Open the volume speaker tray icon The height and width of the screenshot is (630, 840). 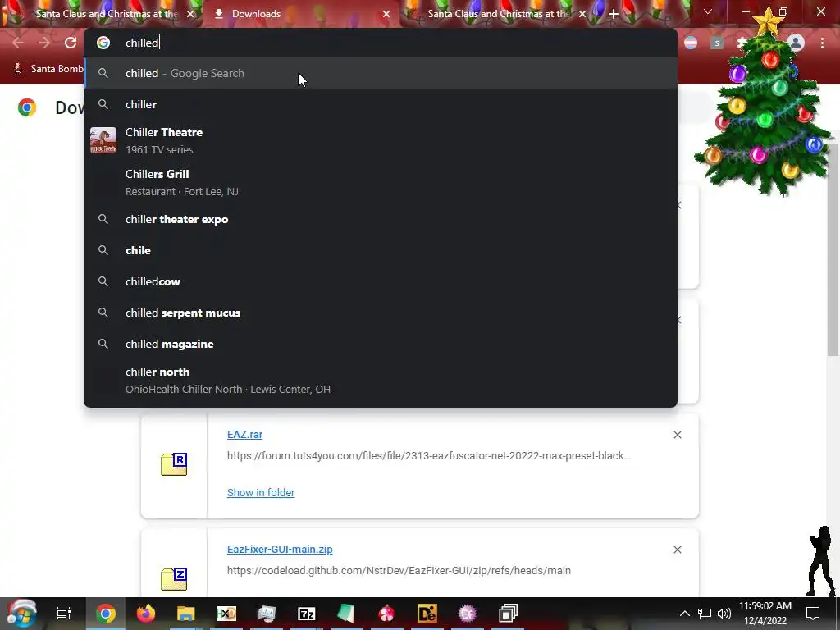point(724,614)
